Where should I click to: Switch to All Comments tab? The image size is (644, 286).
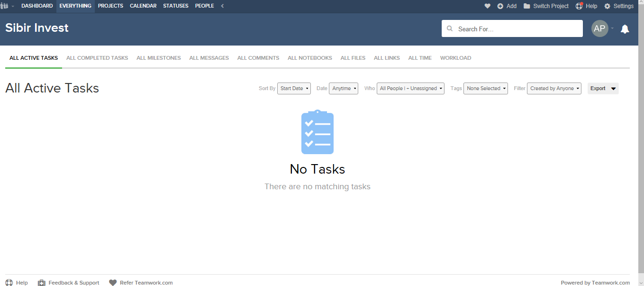click(258, 58)
